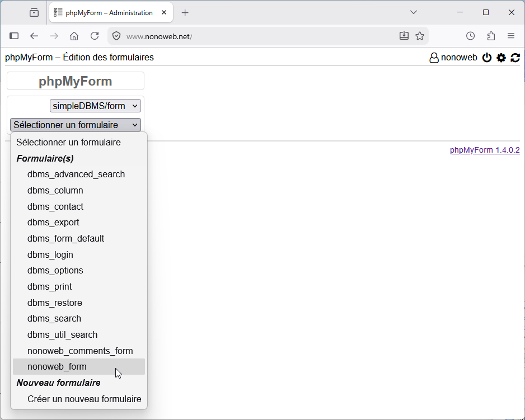Screen dimensions: 525x420
Task: Navigate back with the back arrow
Action: (x=34, y=36)
